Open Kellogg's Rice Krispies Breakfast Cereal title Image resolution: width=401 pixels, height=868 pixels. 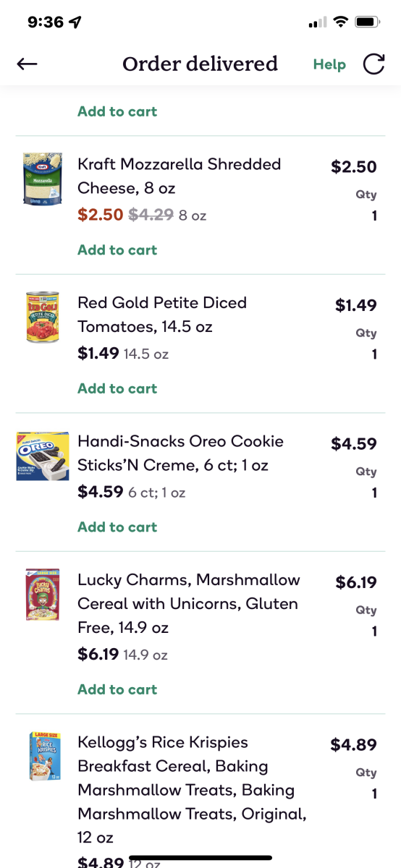(192, 790)
